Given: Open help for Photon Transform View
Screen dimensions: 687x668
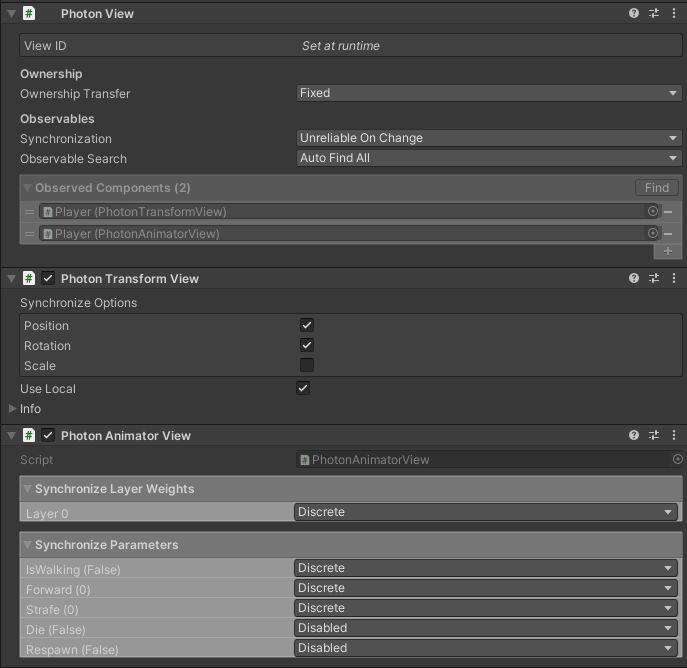Looking at the screenshot, I should pos(634,278).
